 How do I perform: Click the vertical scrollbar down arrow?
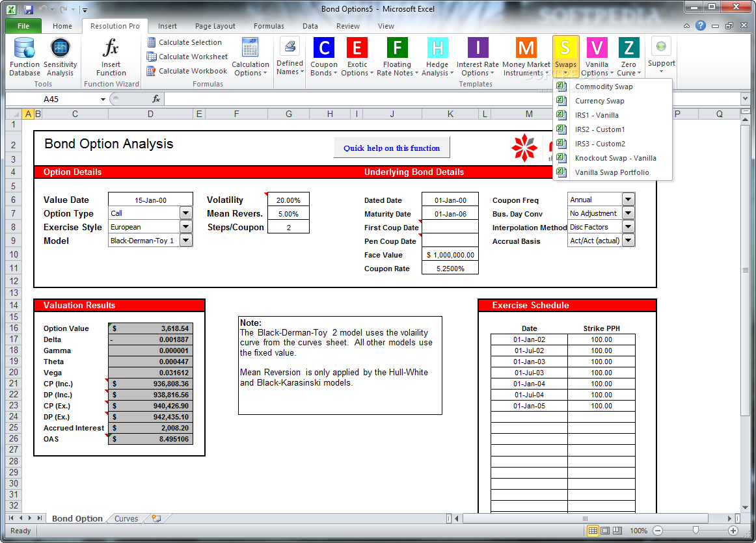coord(746,507)
